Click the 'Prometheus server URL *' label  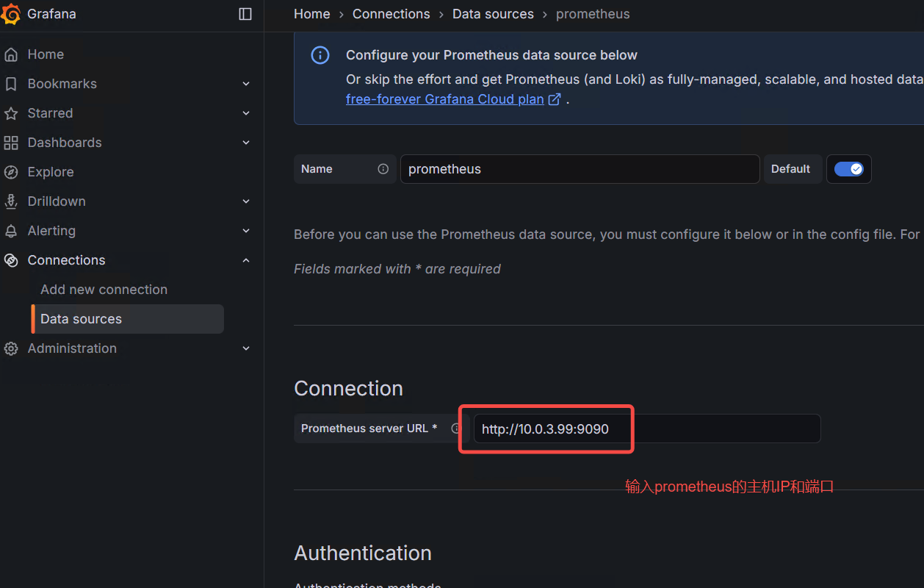369,429
